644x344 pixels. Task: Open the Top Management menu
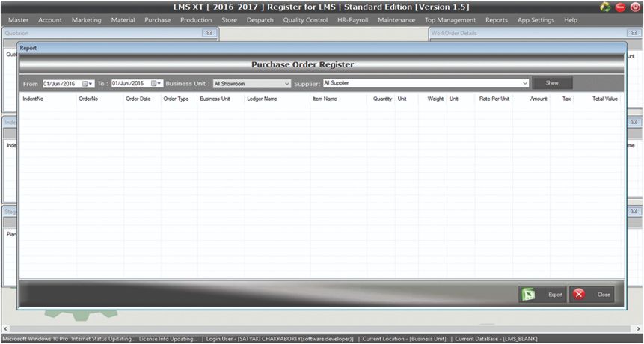pos(450,20)
